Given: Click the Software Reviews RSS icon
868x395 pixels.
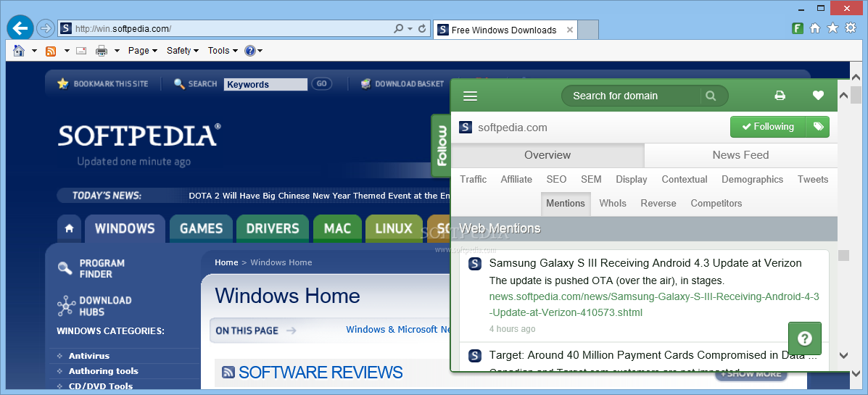Looking at the screenshot, I should coord(228,373).
